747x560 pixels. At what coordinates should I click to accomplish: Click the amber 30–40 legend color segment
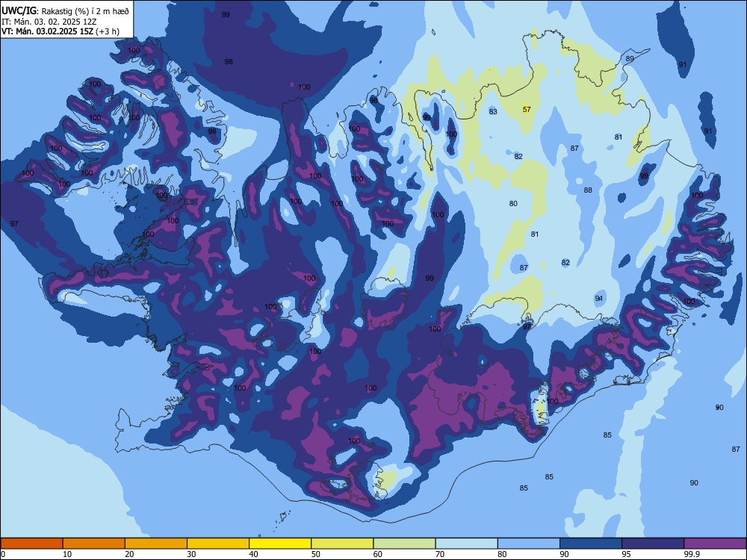click(218, 544)
